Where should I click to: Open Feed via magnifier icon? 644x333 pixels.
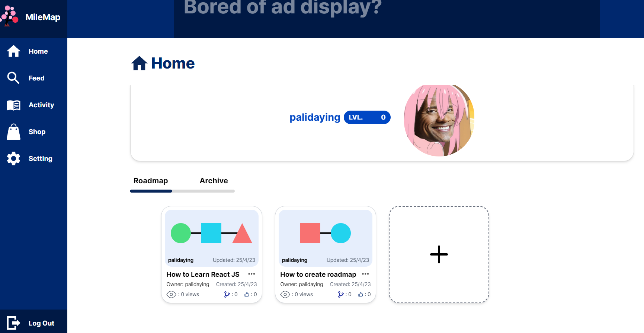pyautogui.click(x=13, y=78)
